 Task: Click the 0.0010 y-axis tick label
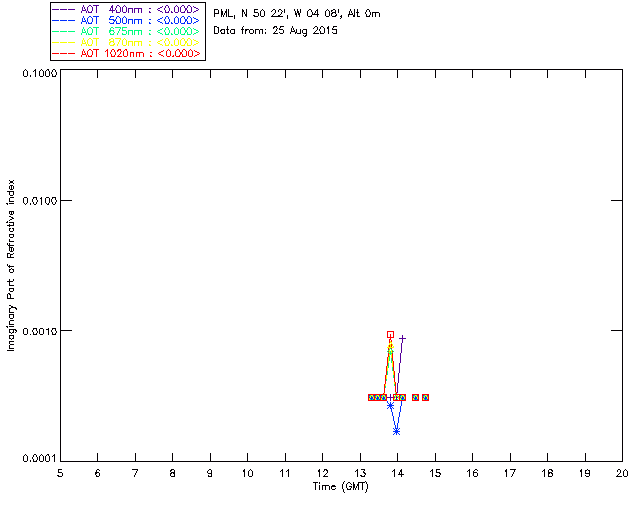pos(40,331)
